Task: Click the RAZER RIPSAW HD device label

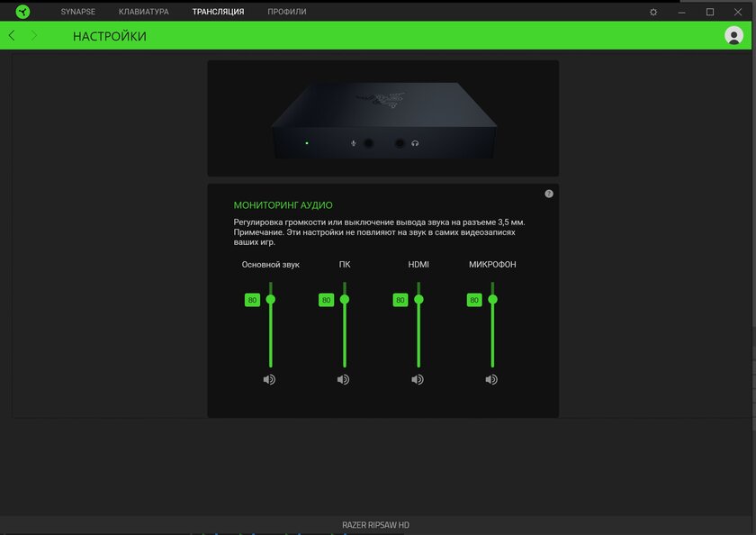Action: [x=375, y=525]
